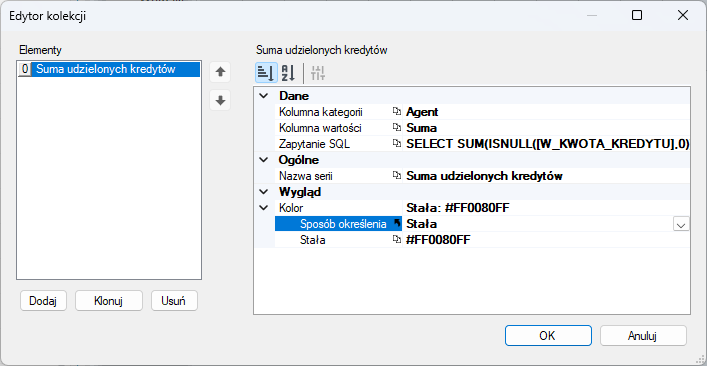Click binding marker next to Nazwa serii
The width and height of the screenshot is (707, 366).
[x=396, y=176]
